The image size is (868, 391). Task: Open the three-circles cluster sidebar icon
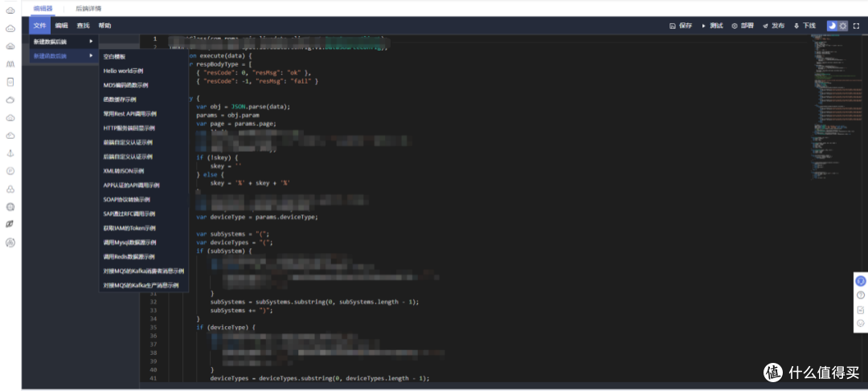click(10, 189)
